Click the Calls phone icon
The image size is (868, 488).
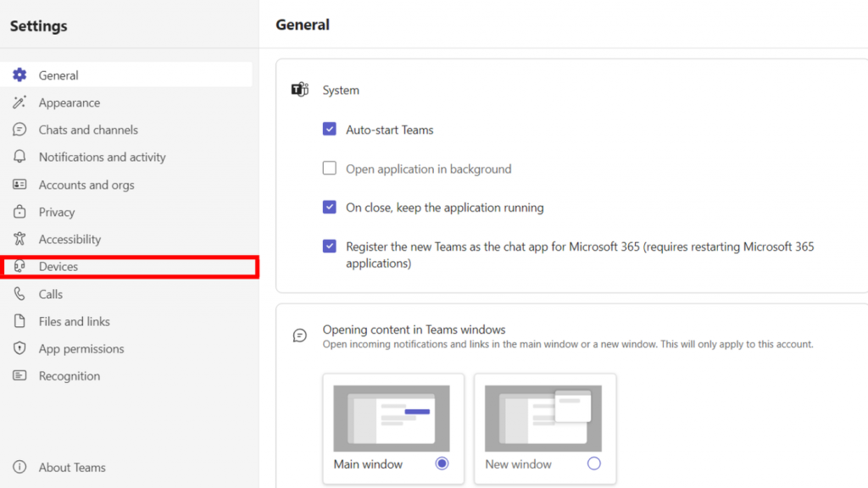(19, 294)
